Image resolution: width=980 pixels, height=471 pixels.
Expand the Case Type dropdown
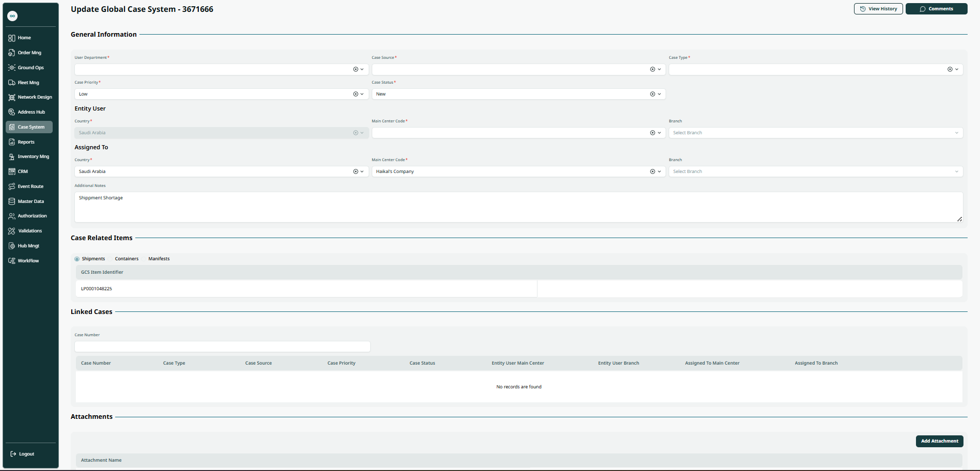click(956, 69)
